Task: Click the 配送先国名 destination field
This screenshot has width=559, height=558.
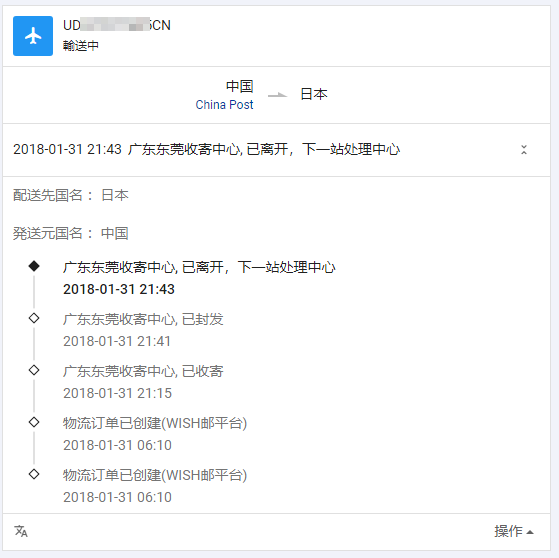Action: tap(71, 195)
